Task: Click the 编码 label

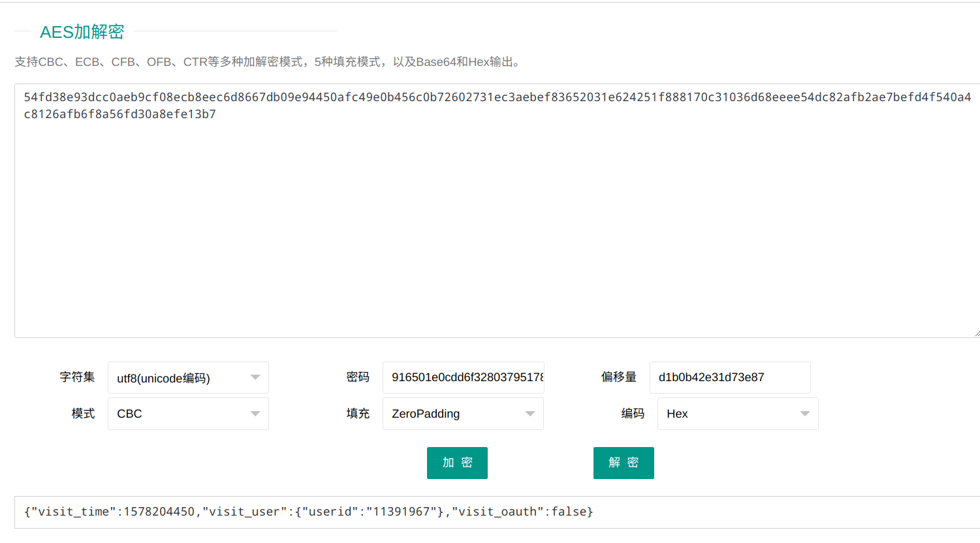Action: (633, 414)
